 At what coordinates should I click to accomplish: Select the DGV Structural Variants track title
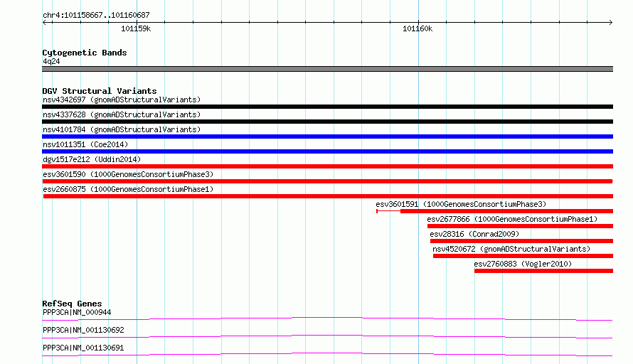[100, 91]
